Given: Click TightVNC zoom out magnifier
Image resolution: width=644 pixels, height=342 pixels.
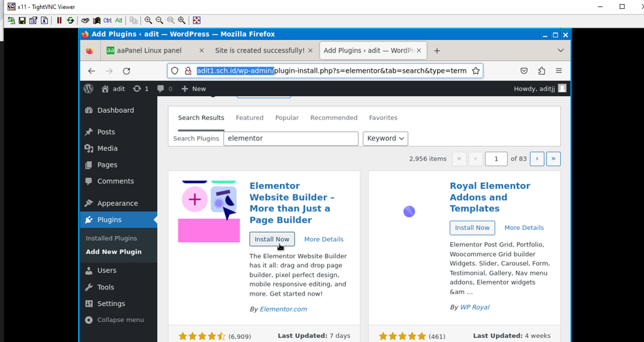Looking at the screenshot, I should (159, 20).
